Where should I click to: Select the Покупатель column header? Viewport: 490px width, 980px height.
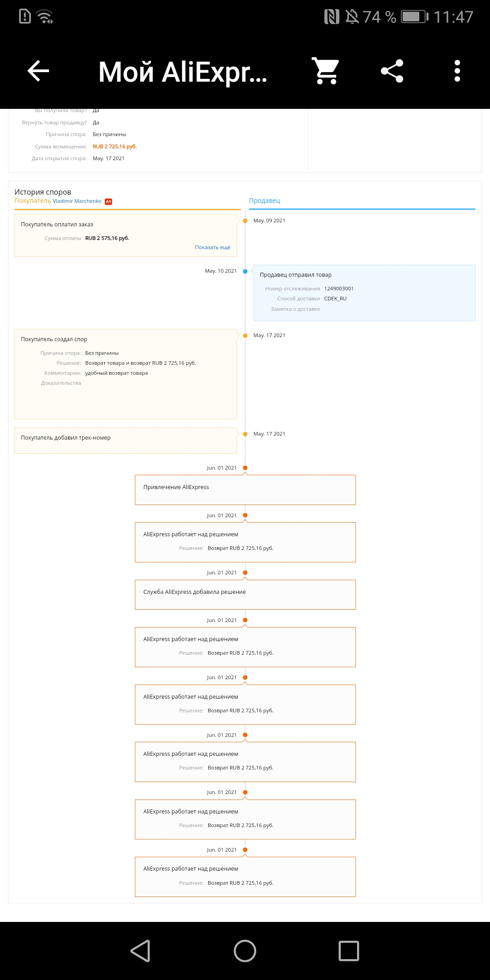tap(33, 201)
